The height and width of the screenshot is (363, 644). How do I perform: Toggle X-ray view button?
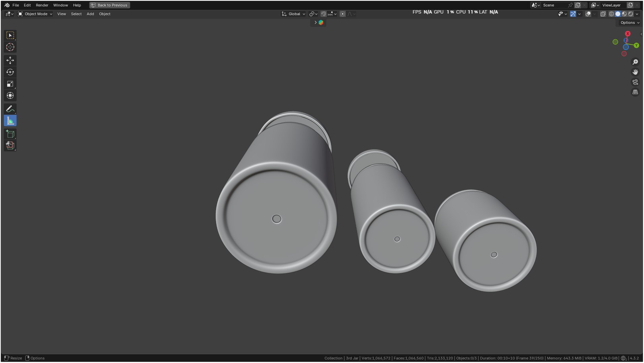[x=603, y=14]
